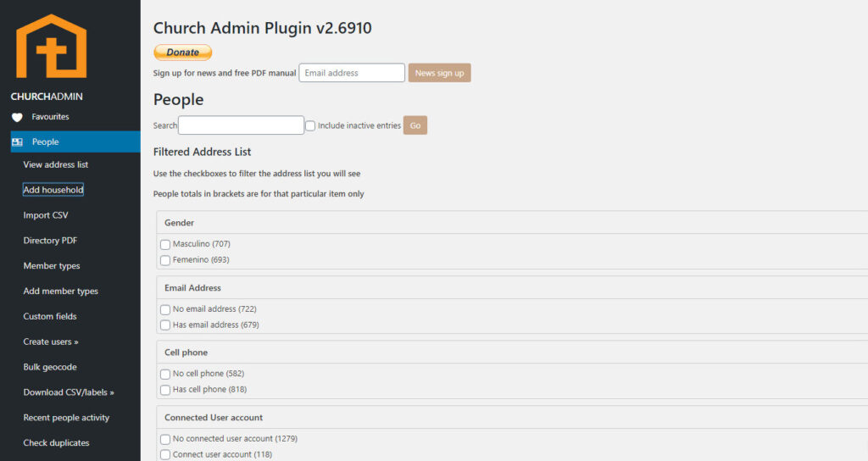Check No connected user account box
868x461 pixels.
point(165,439)
